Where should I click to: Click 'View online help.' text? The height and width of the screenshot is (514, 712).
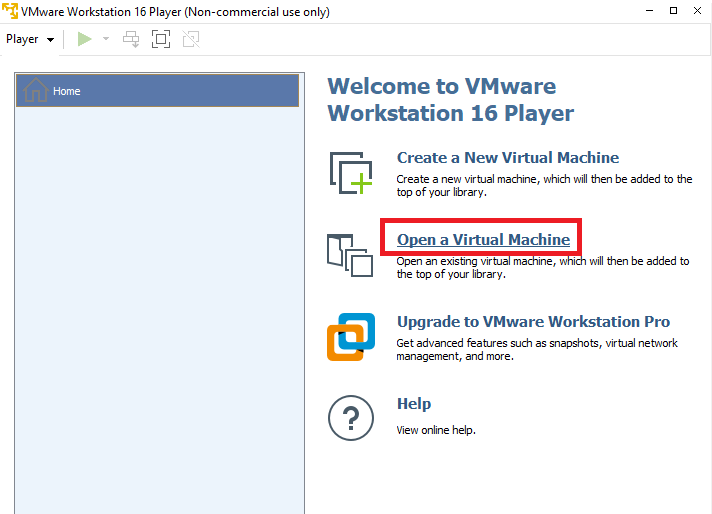click(436, 430)
